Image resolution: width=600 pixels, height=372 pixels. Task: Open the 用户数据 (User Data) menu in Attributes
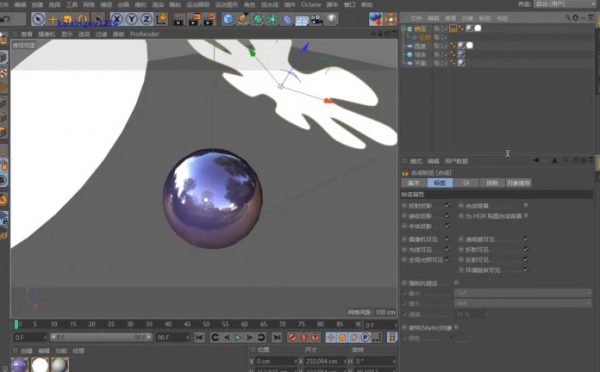457,161
